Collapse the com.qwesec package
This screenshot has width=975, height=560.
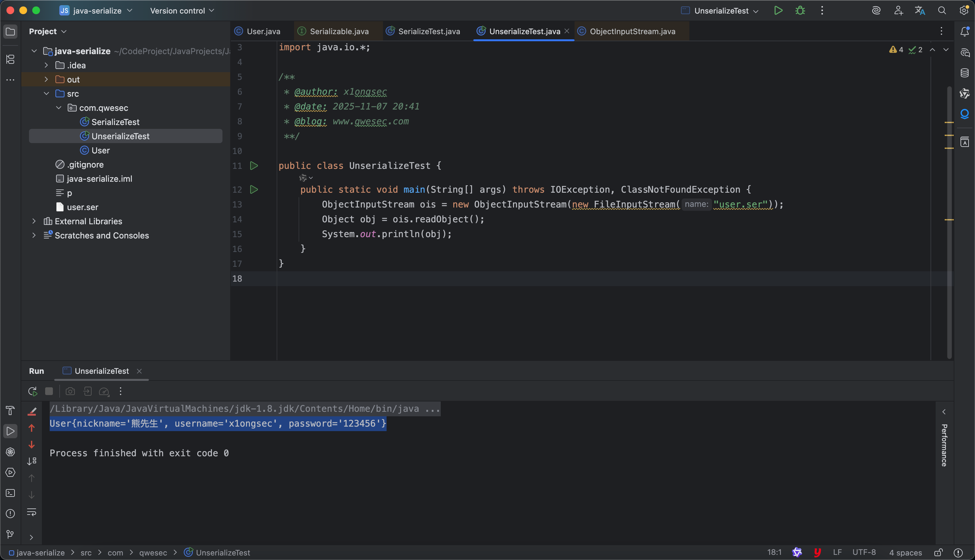[x=58, y=108]
